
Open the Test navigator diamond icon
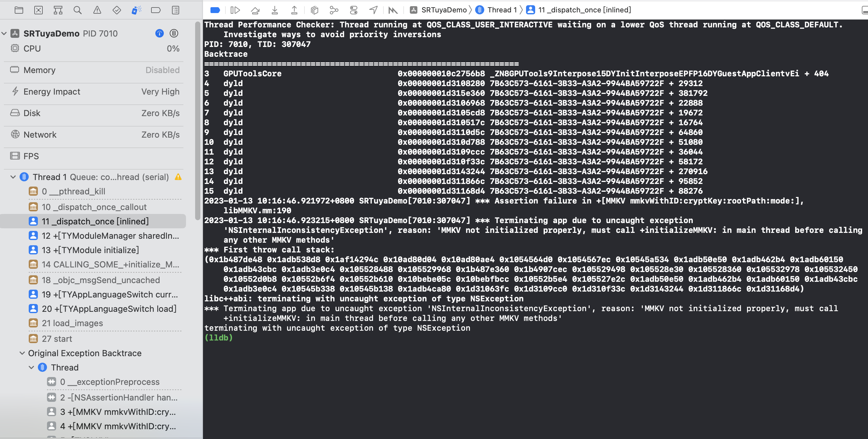point(116,10)
